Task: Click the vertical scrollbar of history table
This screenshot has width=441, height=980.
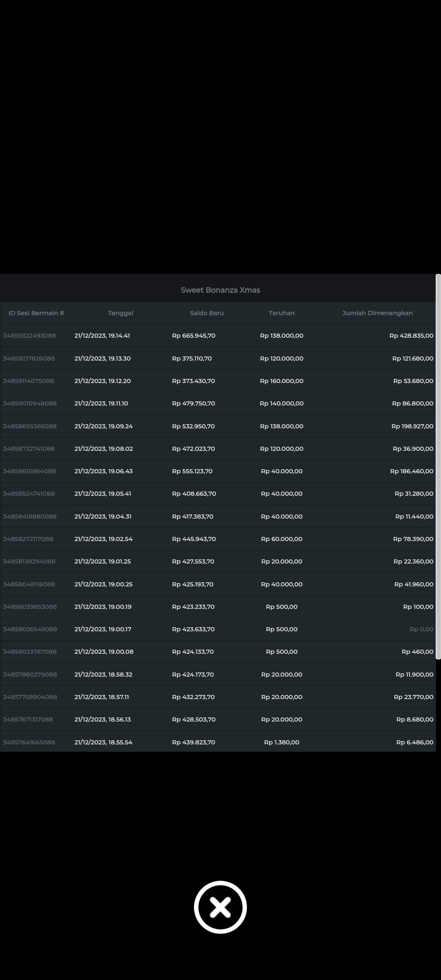Action: click(x=438, y=465)
